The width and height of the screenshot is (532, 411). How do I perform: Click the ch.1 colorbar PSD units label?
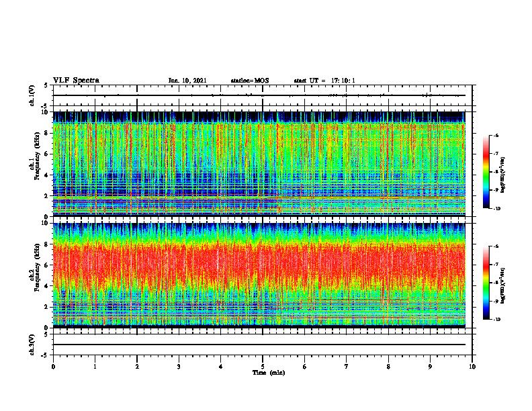point(504,175)
